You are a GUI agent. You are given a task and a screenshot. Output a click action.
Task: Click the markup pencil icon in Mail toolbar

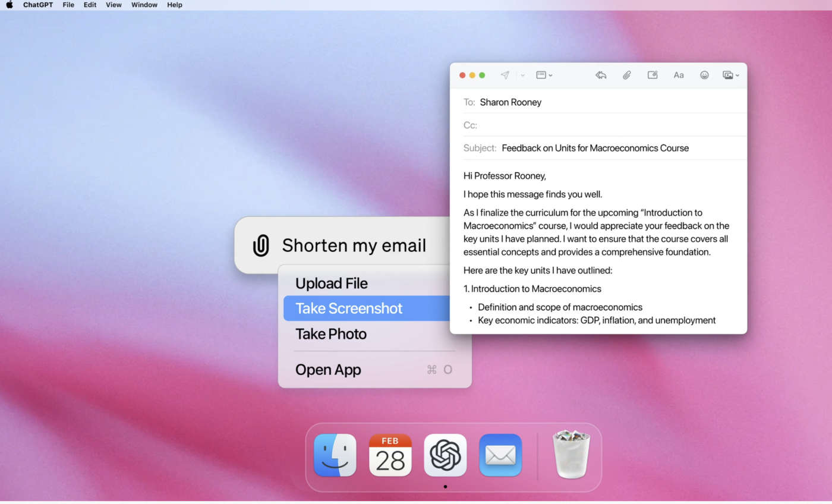[x=653, y=75]
